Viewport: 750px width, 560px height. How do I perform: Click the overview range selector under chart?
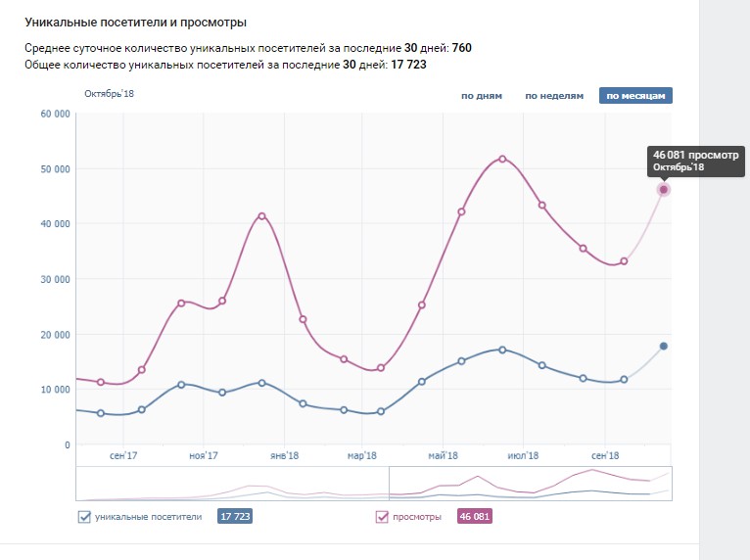[531, 484]
